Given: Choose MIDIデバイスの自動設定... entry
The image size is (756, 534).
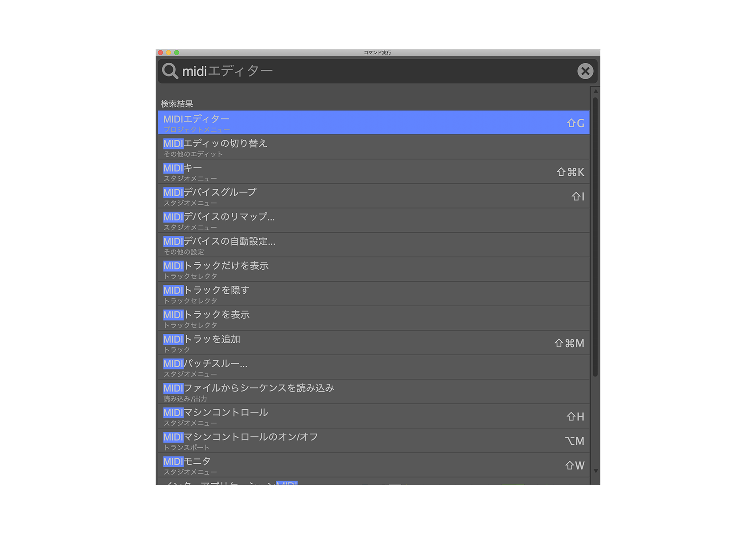Looking at the screenshot, I should tap(374, 245).
